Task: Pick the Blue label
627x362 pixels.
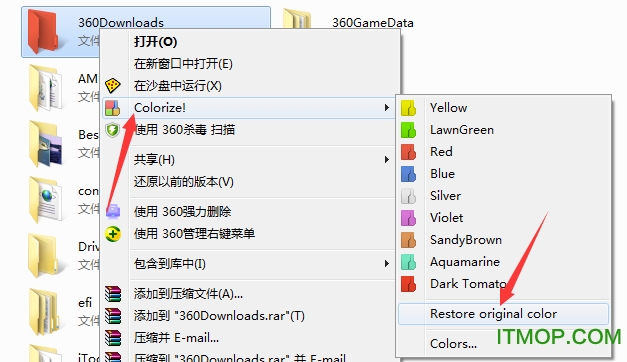Action: (x=442, y=174)
